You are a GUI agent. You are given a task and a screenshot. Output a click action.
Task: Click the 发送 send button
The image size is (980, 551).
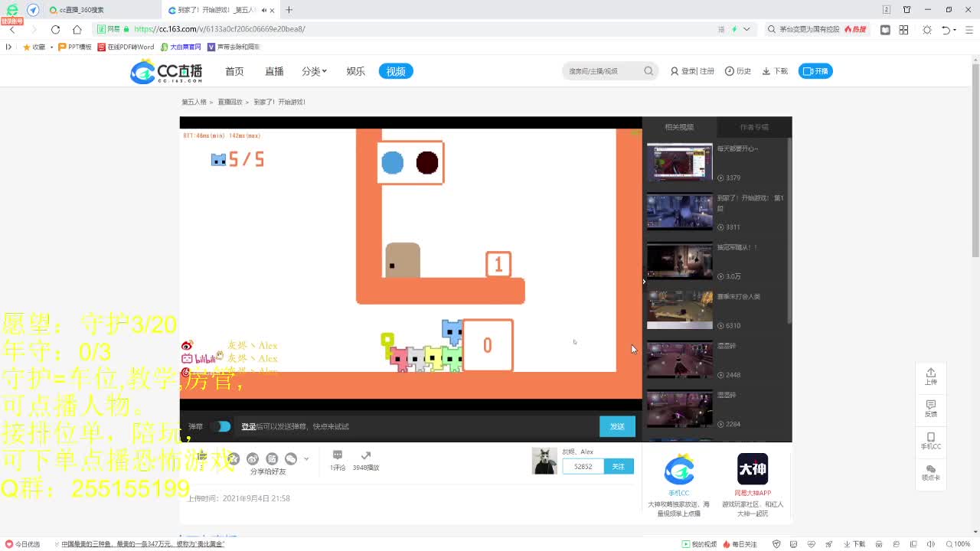pyautogui.click(x=617, y=426)
